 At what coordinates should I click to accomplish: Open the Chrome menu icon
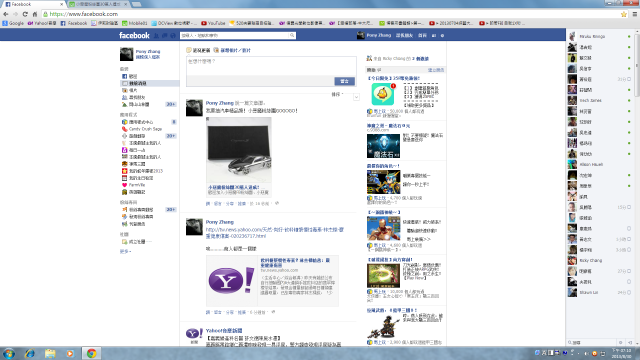point(635,14)
